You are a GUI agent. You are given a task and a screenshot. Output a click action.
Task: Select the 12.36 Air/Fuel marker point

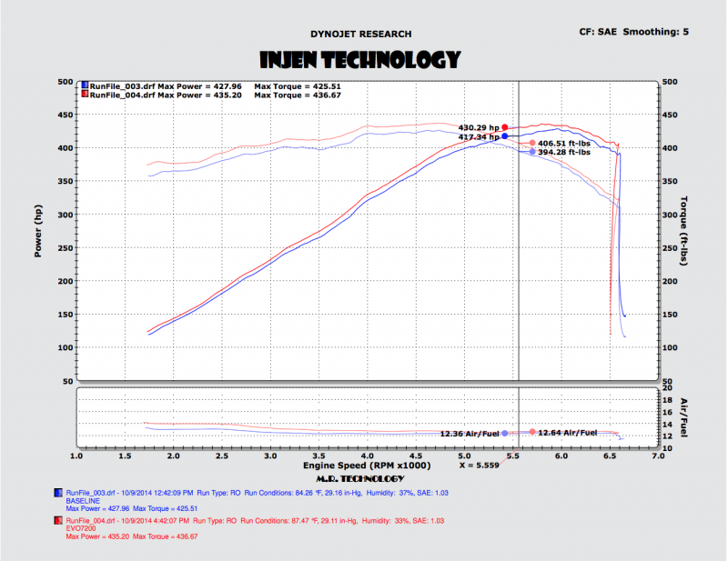[x=505, y=434]
